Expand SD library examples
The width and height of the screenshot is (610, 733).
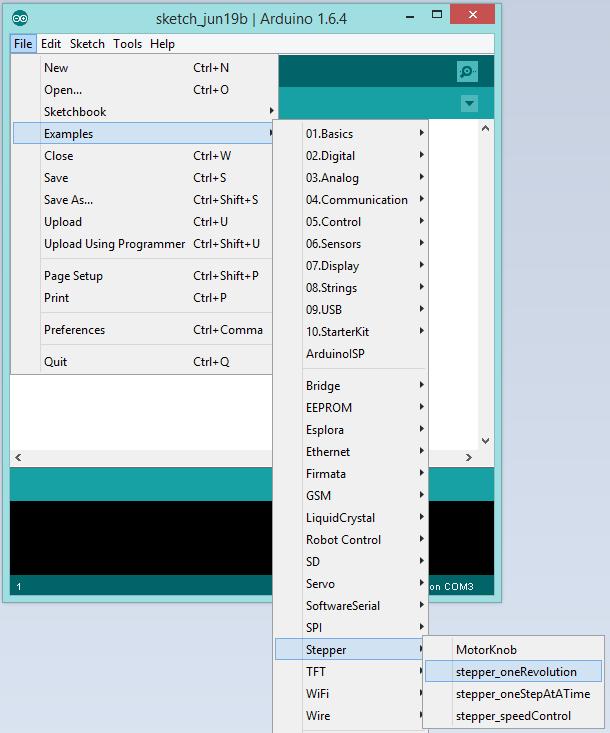pyautogui.click(x=351, y=561)
